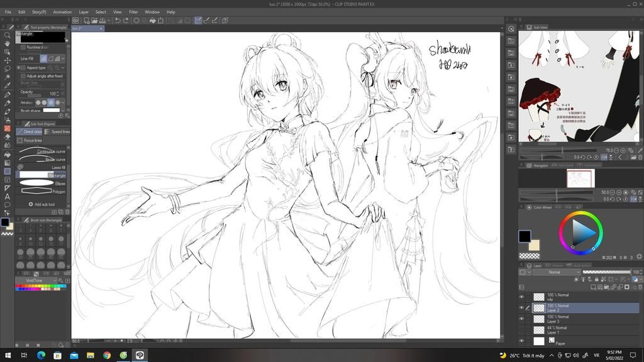Click the CLIP STUDIO launcher icon in command bar
The image size is (644, 362).
75,21
